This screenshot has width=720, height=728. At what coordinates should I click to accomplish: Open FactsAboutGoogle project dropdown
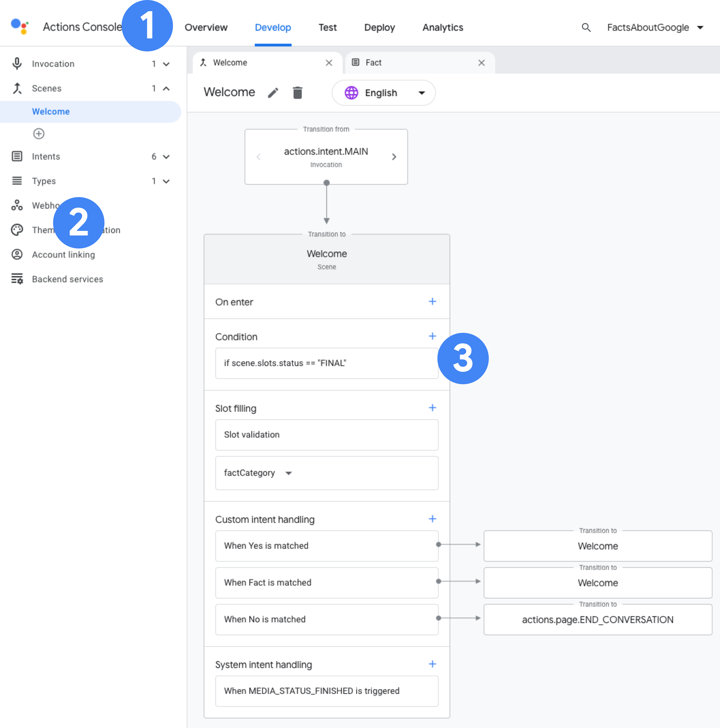[x=655, y=28]
